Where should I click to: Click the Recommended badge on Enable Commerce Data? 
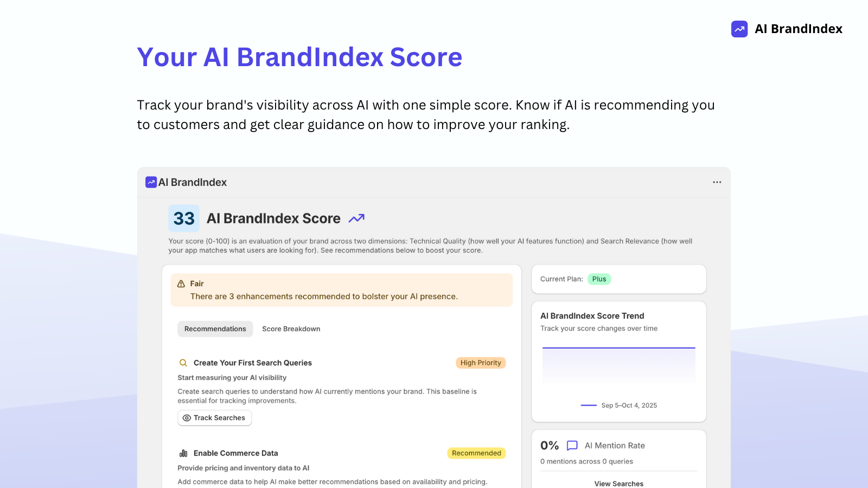[476, 453]
